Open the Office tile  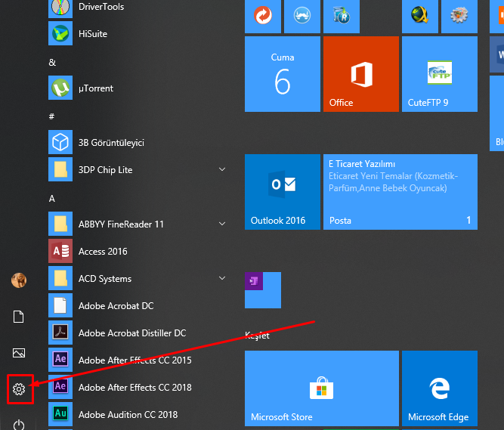pyautogui.click(x=361, y=74)
